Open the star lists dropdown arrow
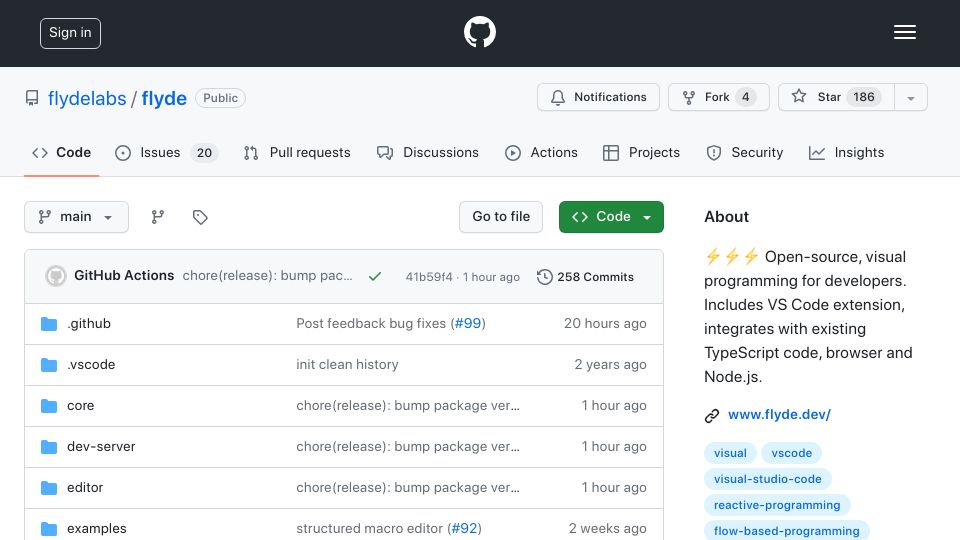The image size is (960, 540). [910, 98]
